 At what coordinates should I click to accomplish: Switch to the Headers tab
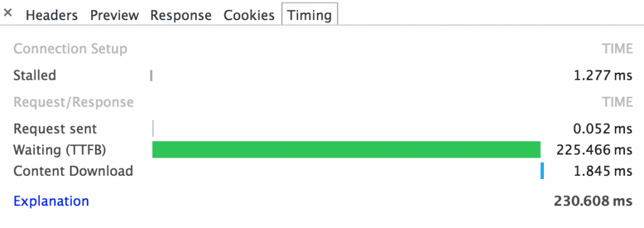(x=52, y=15)
